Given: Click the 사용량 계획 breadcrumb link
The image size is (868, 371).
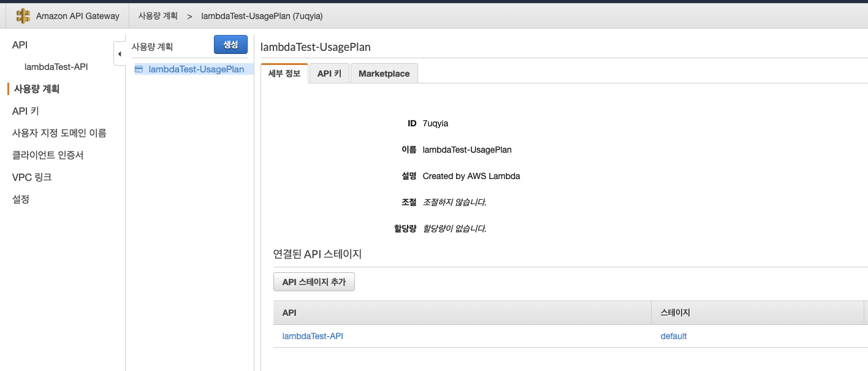Looking at the screenshot, I should coord(158,16).
